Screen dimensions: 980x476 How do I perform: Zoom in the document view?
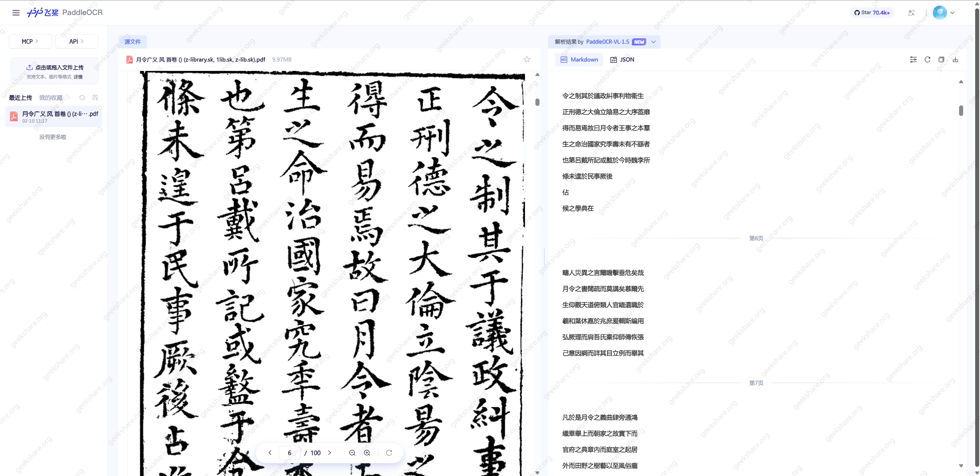click(367, 453)
